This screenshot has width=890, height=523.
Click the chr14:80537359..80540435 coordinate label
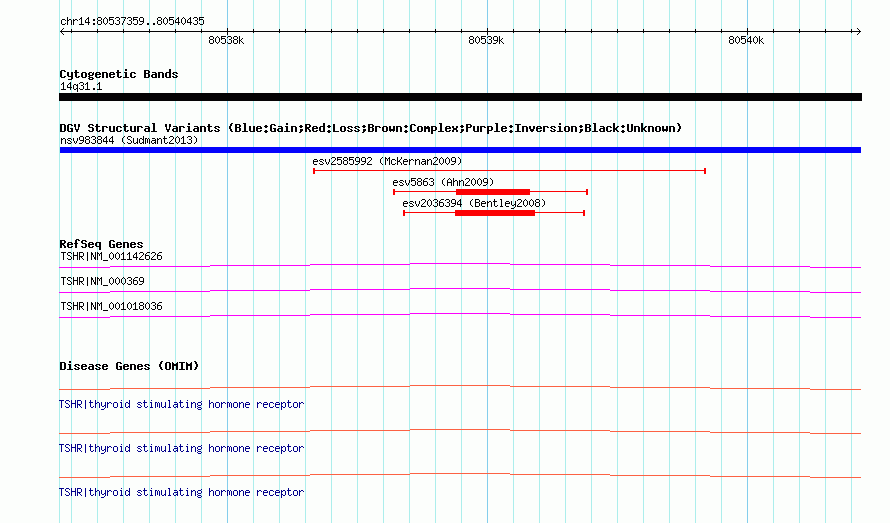[132, 22]
